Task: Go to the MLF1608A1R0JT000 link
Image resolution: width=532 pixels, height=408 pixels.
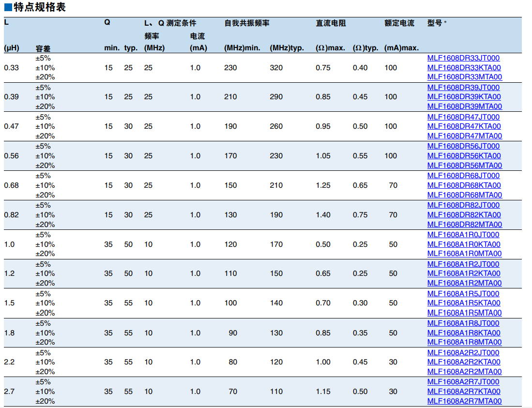Action: 463,235
